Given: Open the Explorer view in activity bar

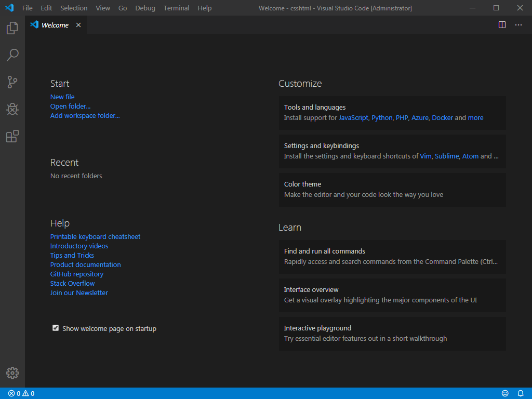Looking at the screenshot, I should pos(12,28).
